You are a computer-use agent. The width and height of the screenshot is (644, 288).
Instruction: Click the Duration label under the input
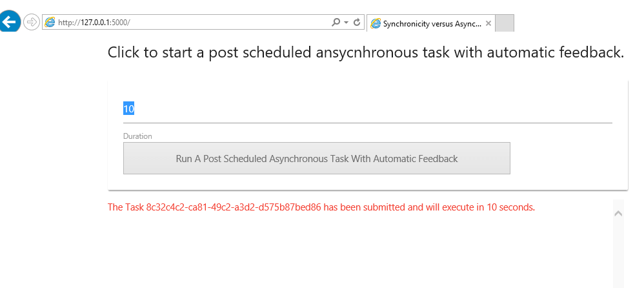pyautogui.click(x=137, y=136)
